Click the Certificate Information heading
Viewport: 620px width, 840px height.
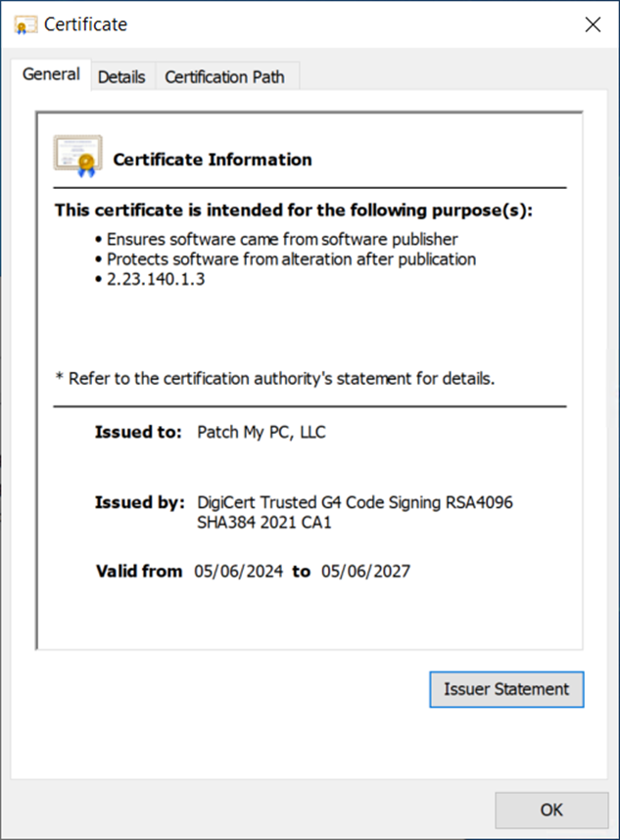pos(212,159)
